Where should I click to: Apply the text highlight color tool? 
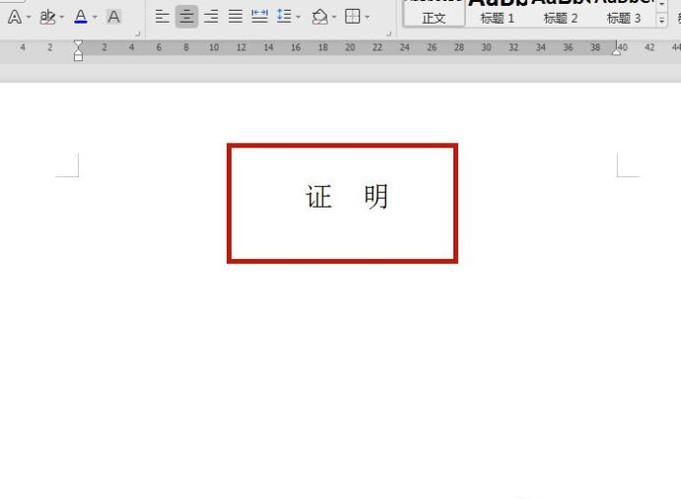click(x=47, y=17)
